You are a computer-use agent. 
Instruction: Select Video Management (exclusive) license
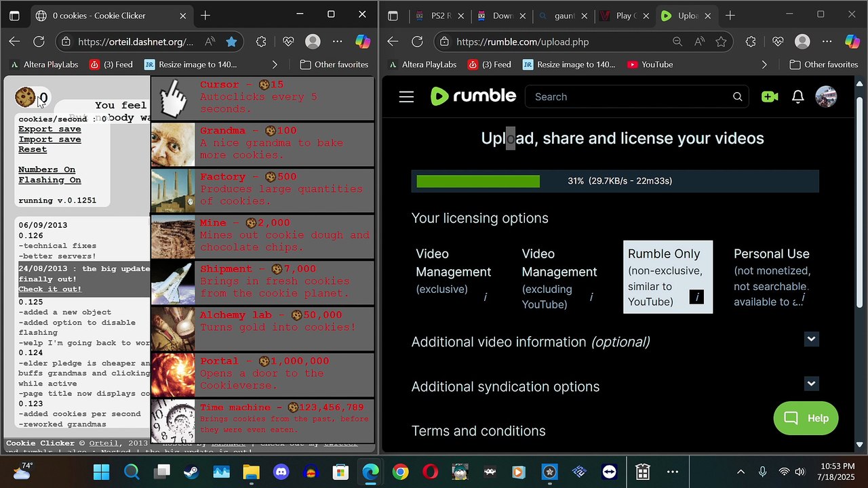[456, 277]
